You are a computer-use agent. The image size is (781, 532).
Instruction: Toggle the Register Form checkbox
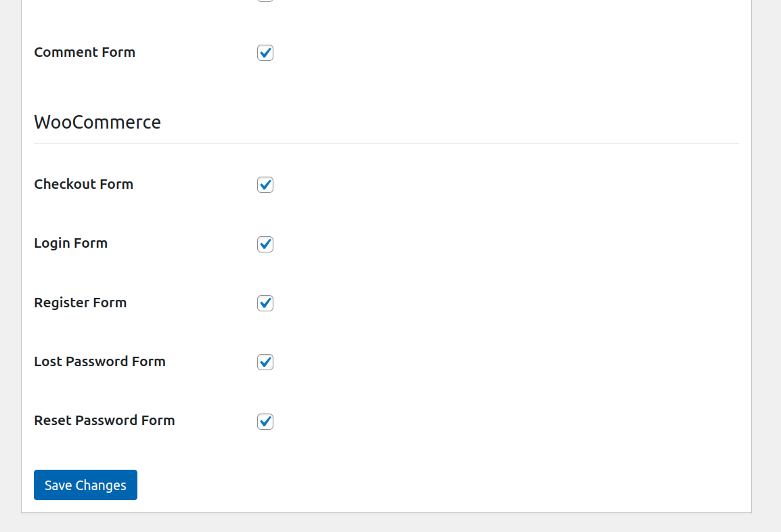point(265,303)
